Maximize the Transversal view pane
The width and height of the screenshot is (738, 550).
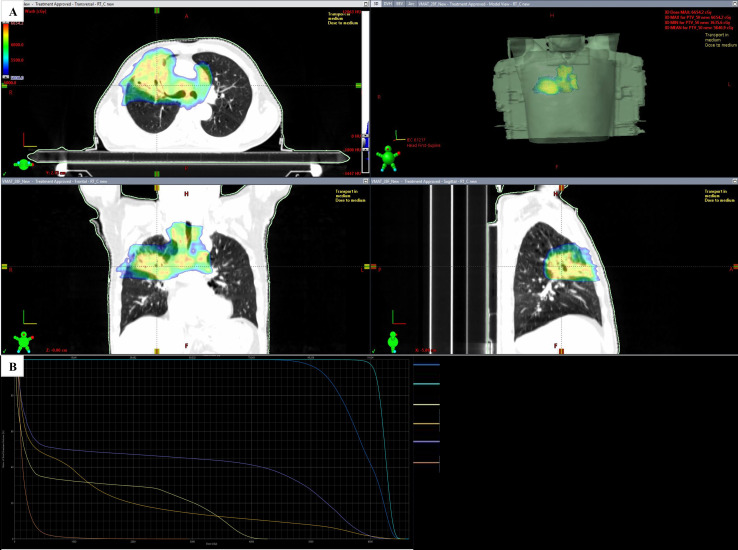coord(366,4)
